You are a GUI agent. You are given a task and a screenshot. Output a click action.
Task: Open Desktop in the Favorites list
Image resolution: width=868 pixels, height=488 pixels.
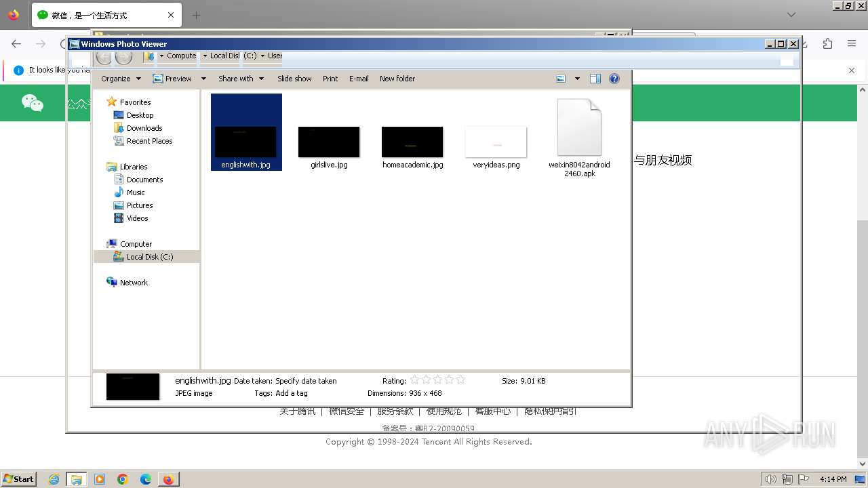[x=134, y=115]
